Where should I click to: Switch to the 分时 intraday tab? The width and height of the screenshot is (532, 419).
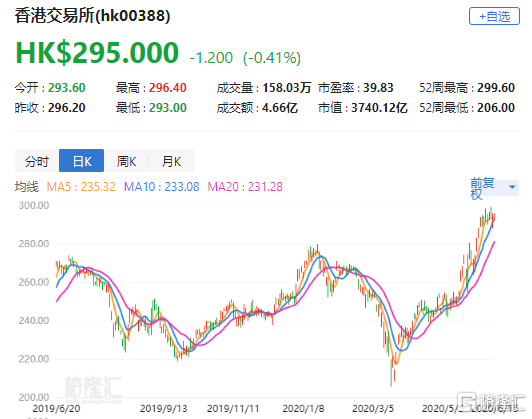(37, 161)
